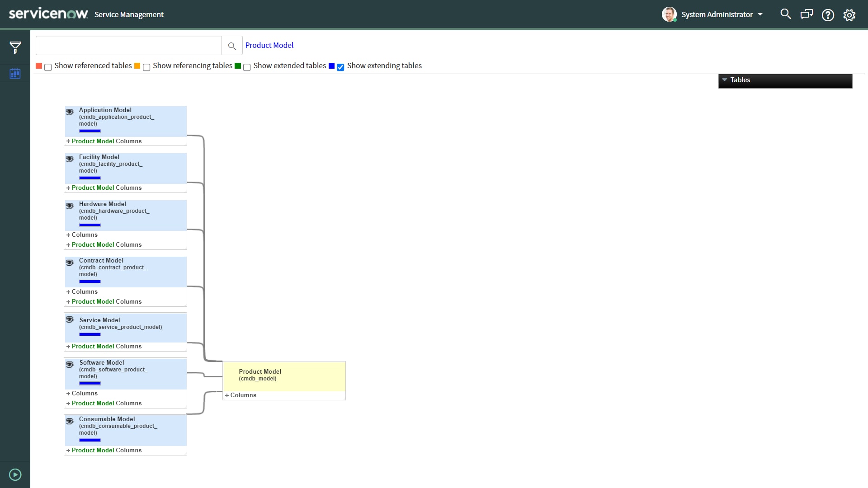Open the Connect chat icon in header

(807, 14)
